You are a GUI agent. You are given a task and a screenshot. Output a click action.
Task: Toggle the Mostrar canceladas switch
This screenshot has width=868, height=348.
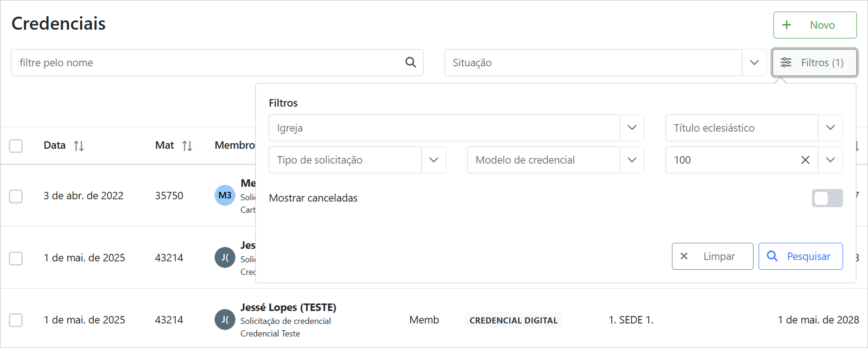[x=827, y=198]
